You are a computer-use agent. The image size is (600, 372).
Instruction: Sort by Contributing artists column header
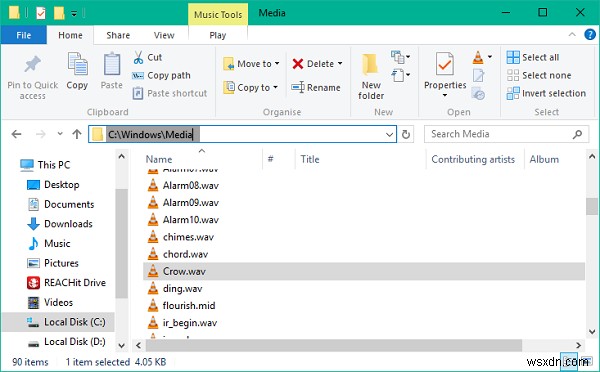point(473,160)
